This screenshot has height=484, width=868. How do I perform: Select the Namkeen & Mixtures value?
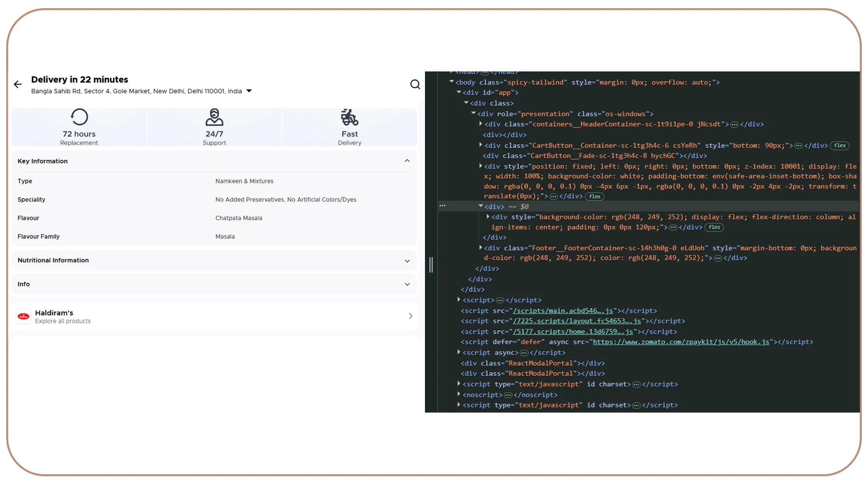(x=244, y=181)
